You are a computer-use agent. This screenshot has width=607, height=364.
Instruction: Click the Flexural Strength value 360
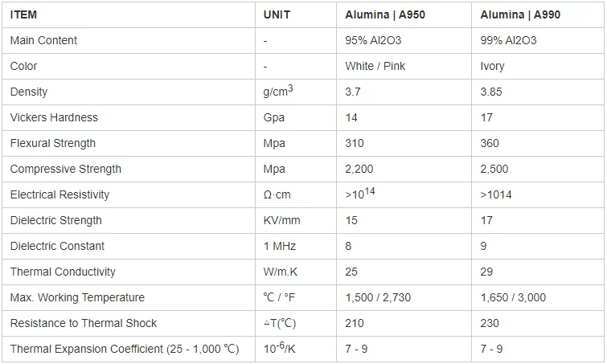coord(490,143)
